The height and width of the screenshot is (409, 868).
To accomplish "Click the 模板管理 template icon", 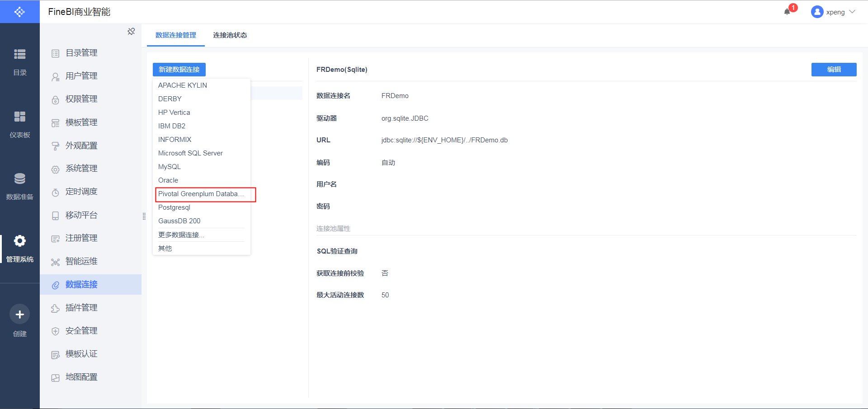I will (55, 123).
